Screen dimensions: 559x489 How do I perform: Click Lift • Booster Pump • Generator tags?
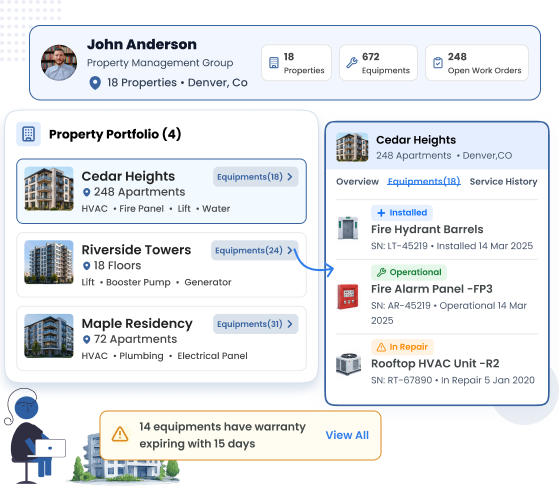click(x=157, y=282)
